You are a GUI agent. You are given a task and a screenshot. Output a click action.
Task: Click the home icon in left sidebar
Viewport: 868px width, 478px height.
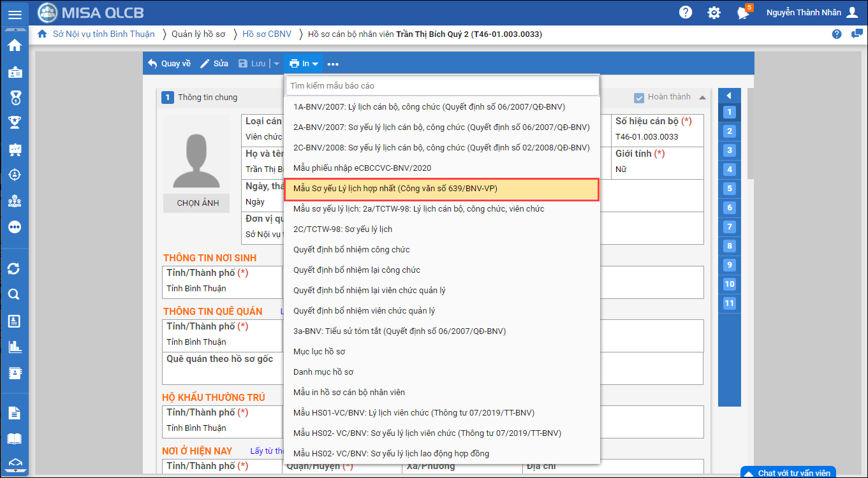(14, 45)
